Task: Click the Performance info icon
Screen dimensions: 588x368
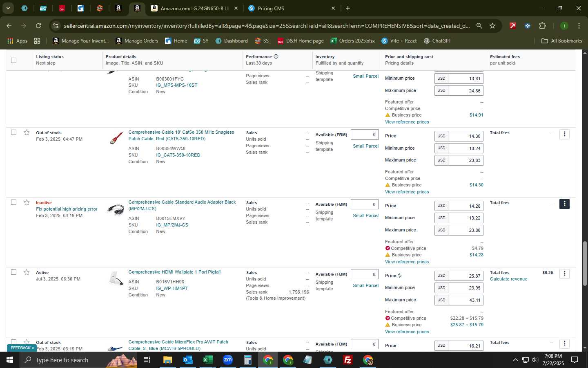Action: (x=276, y=56)
